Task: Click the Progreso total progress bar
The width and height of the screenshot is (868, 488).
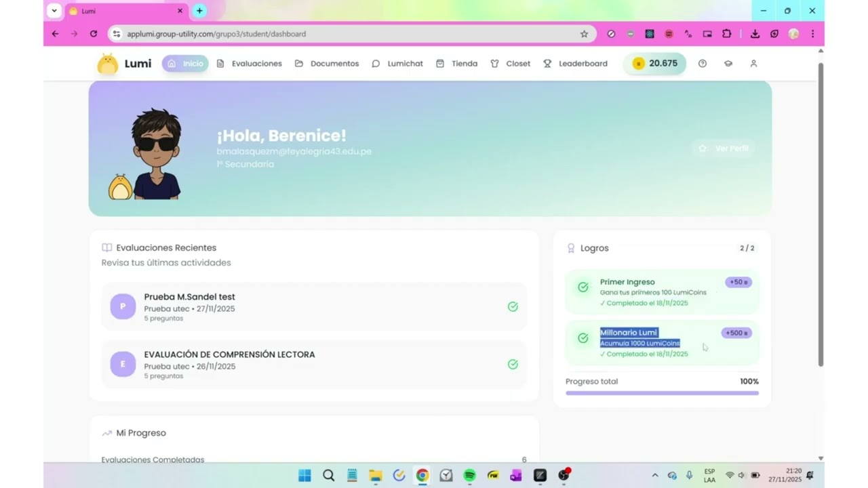Action: click(662, 393)
